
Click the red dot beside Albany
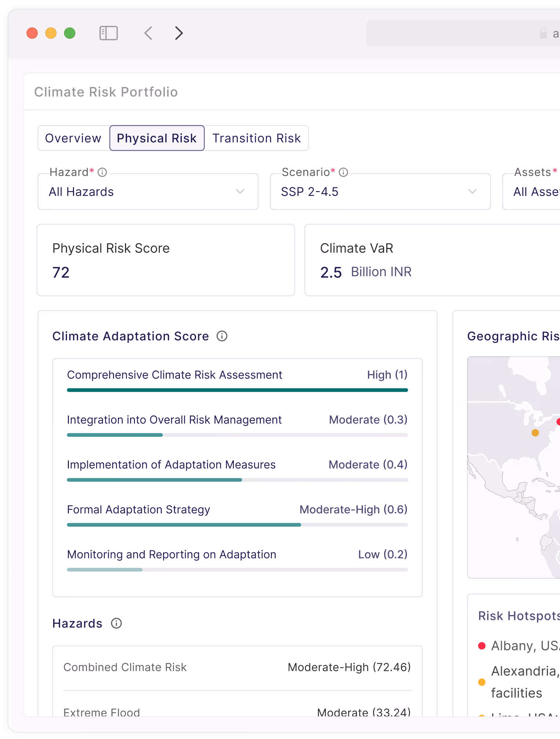[x=482, y=646]
